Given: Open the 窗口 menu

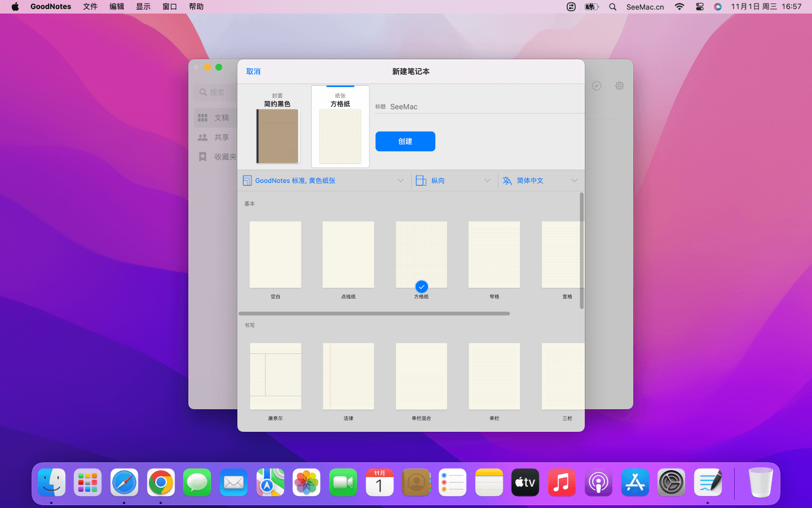Looking at the screenshot, I should coord(170,7).
